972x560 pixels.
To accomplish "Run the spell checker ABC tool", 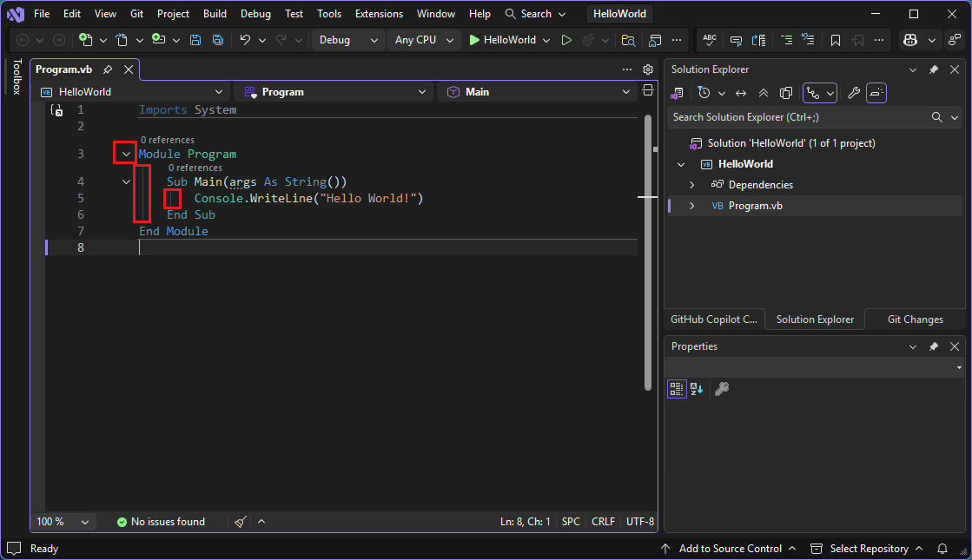I will coord(709,40).
